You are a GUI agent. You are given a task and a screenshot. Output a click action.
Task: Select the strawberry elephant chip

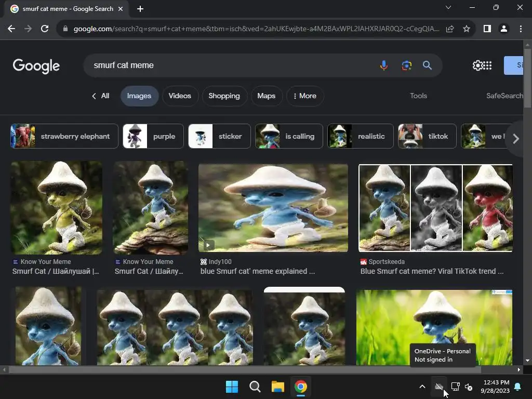(x=64, y=136)
